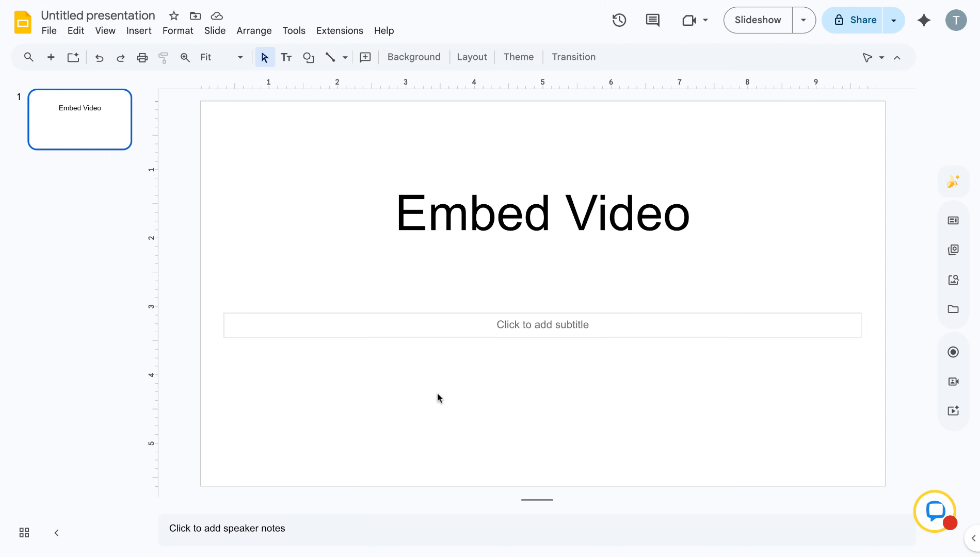The height and width of the screenshot is (557, 980).
Task: Open the Edit menu
Action: click(x=76, y=31)
